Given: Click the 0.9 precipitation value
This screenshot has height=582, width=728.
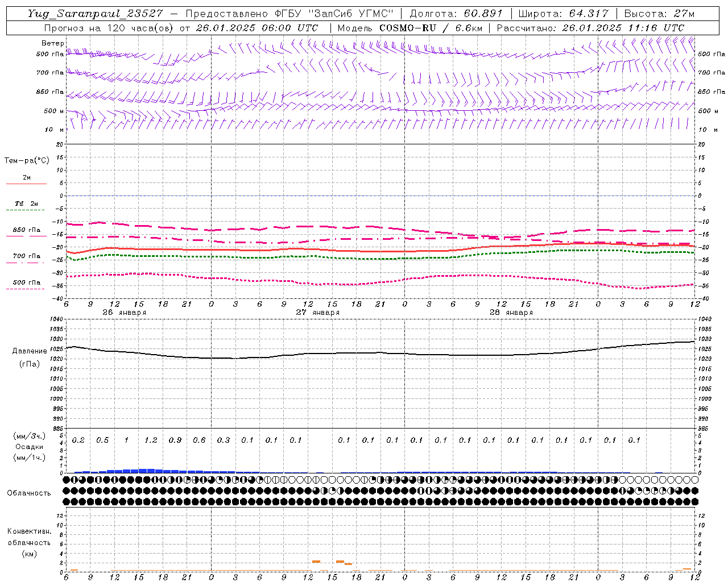Looking at the screenshot, I should pyautogui.click(x=175, y=440).
